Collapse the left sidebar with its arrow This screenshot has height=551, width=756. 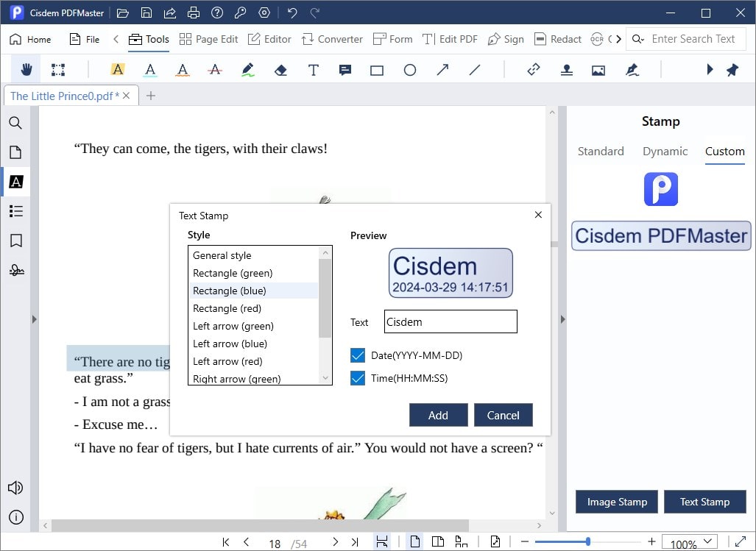35,319
